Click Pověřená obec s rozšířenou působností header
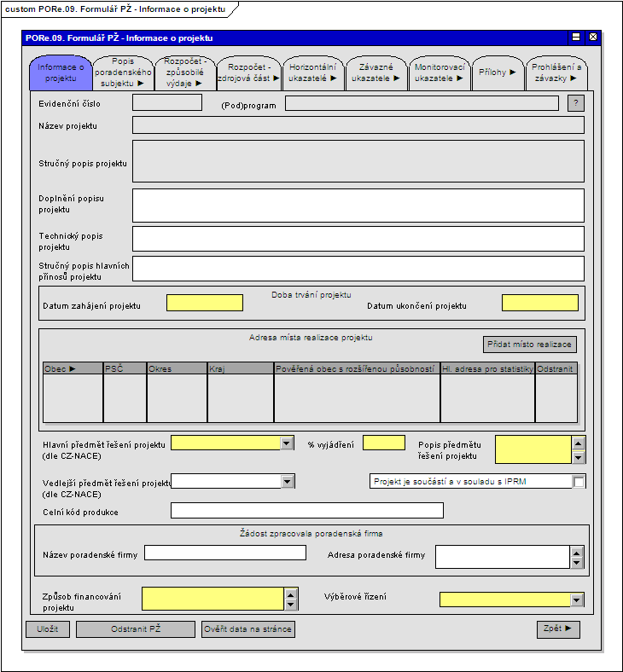Screen dimensions: 623x672 pyautogui.click(x=357, y=368)
